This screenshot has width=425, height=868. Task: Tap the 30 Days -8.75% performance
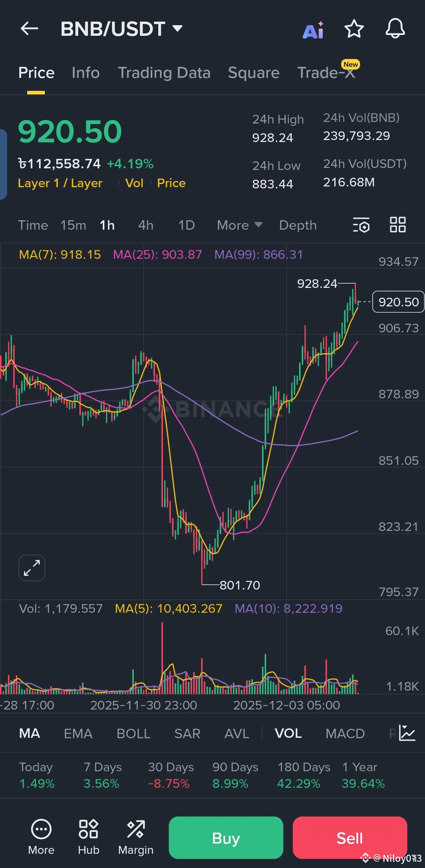point(171,775)
